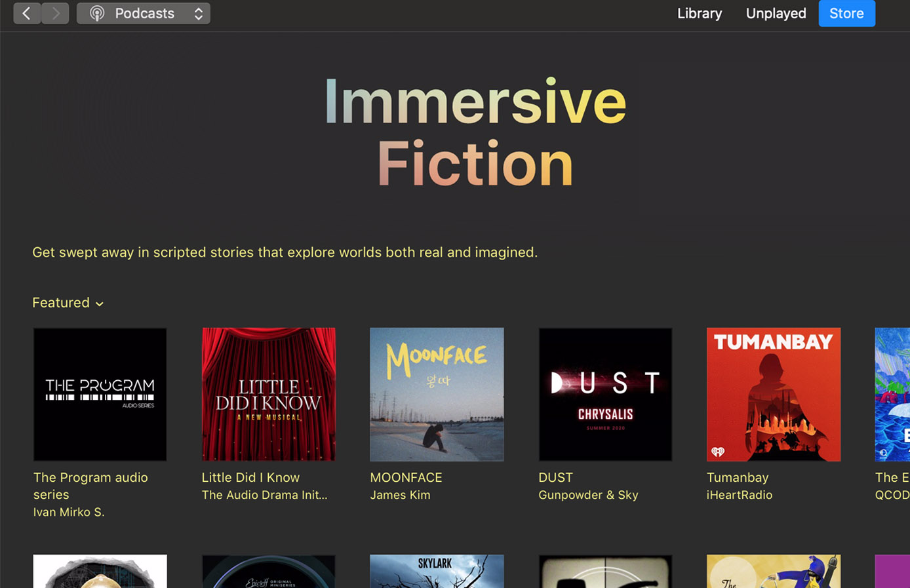Click author iHeartRadio

(740, 495)
